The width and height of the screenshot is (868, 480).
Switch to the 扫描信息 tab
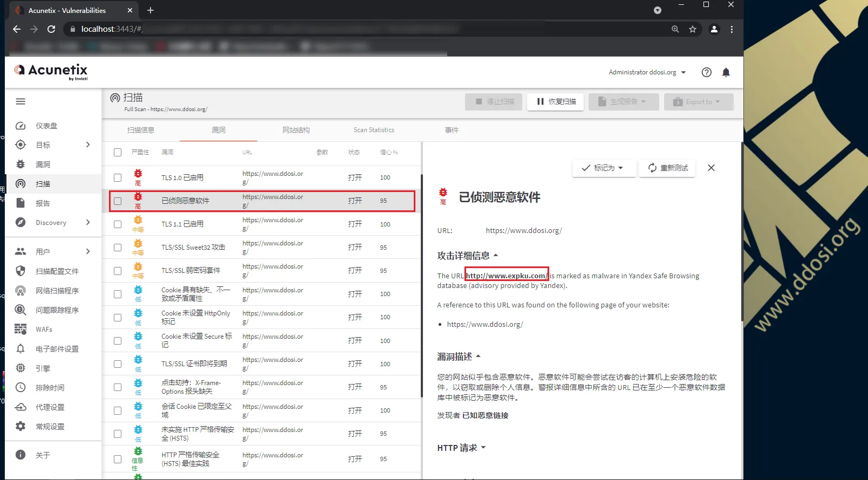[x=141, y=130]
